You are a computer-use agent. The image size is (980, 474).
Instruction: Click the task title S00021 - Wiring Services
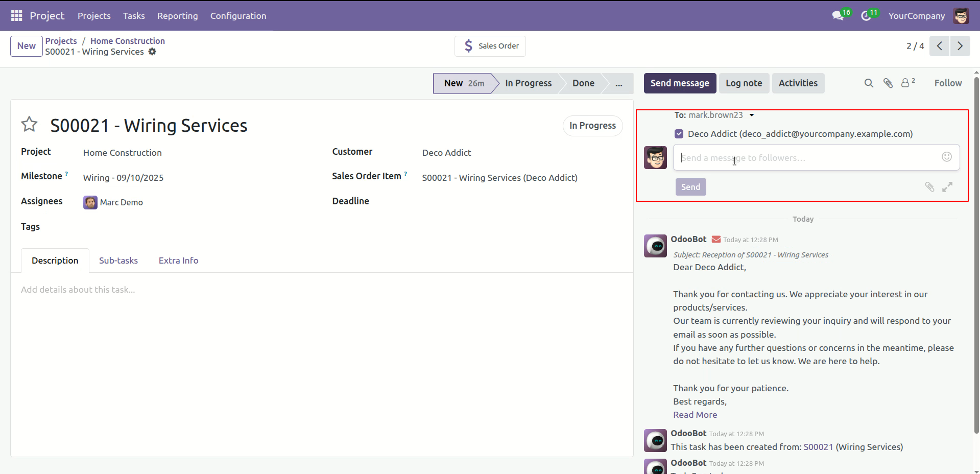(149, 126)
